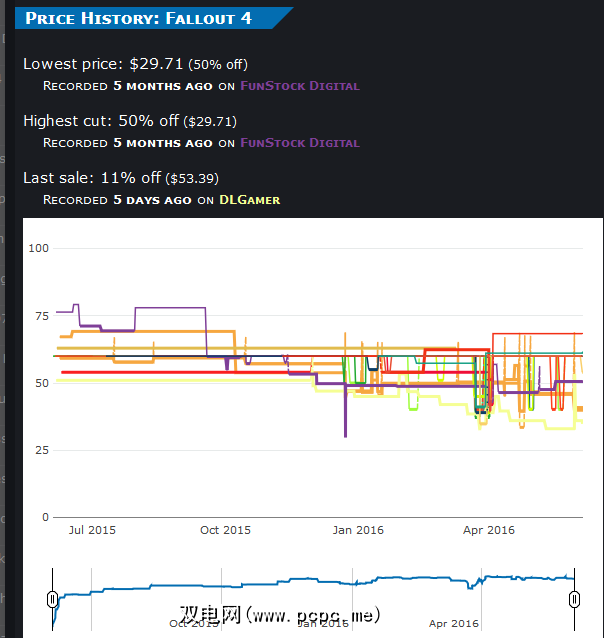This screenshot has width=604, height=638.
Task: Click the 100 y-axis label
Action: tap(39, 248)
